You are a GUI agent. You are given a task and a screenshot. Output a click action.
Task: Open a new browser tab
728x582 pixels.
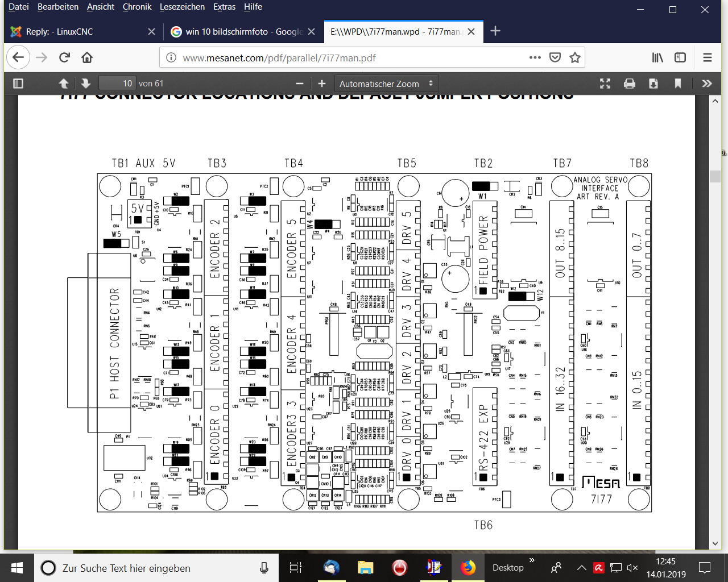pos(495,31)
